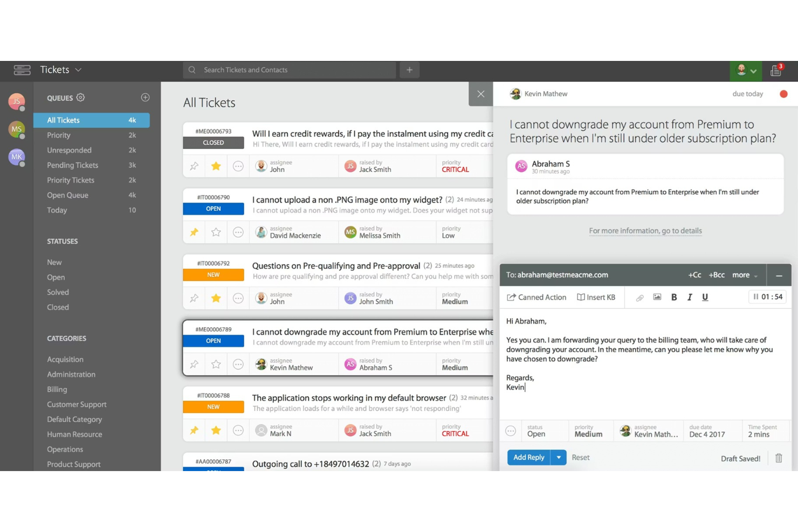
Task: Pin ticket #IT0006790 about PNG upload
Action: pyautogui.click(x=194, y=232)
